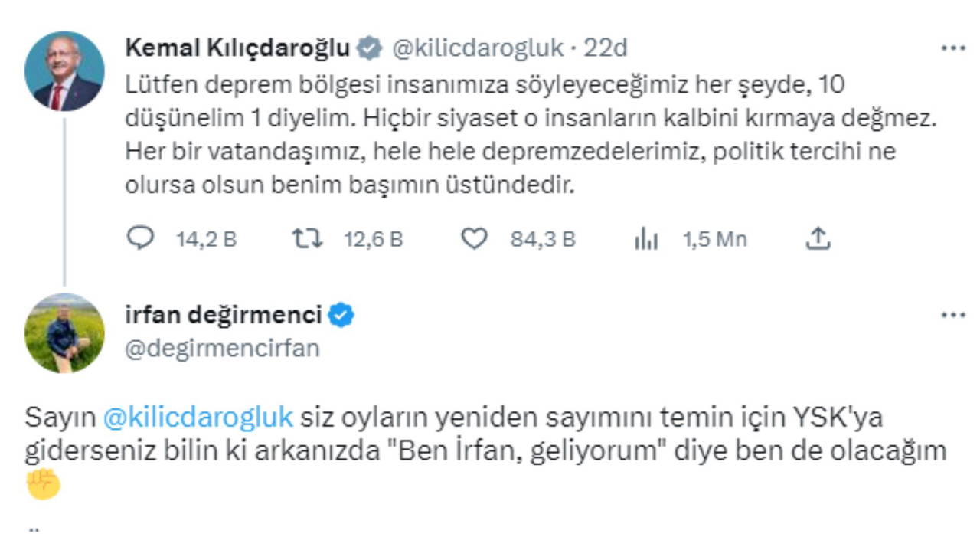980x534 pixels.
Task: Click the raised fist emoji in the reply
Action: (x=43, y=484)
